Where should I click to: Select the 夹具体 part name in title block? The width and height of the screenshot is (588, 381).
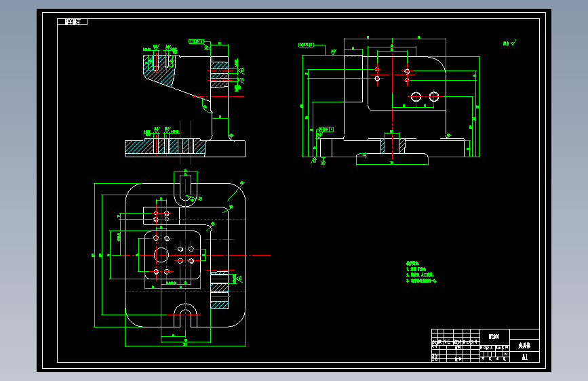point(524,345)
